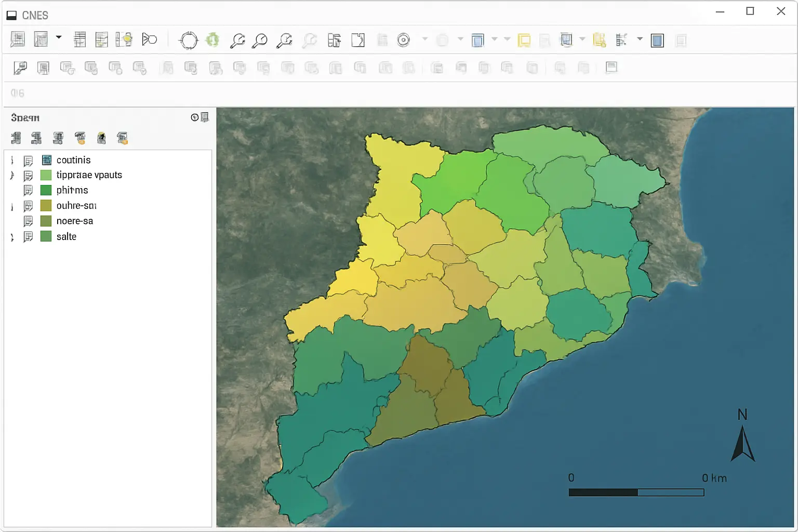798x532 pixels.
Task: Click the faded gray magnifier icon
Action: click(310, 40)
